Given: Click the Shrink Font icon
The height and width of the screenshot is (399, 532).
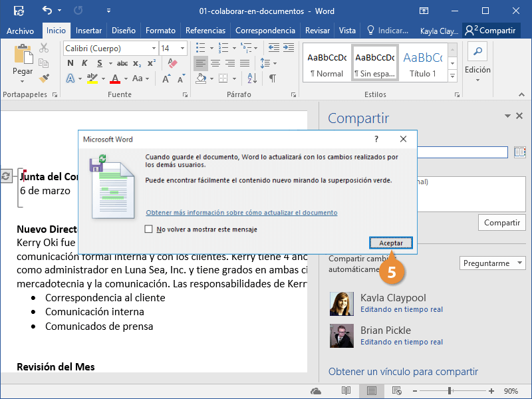Looking at the screenshot, I should 182,78.
